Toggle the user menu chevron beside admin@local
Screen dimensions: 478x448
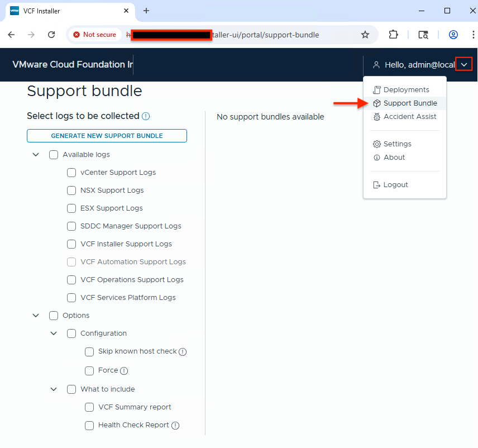[x=463, y=64]
